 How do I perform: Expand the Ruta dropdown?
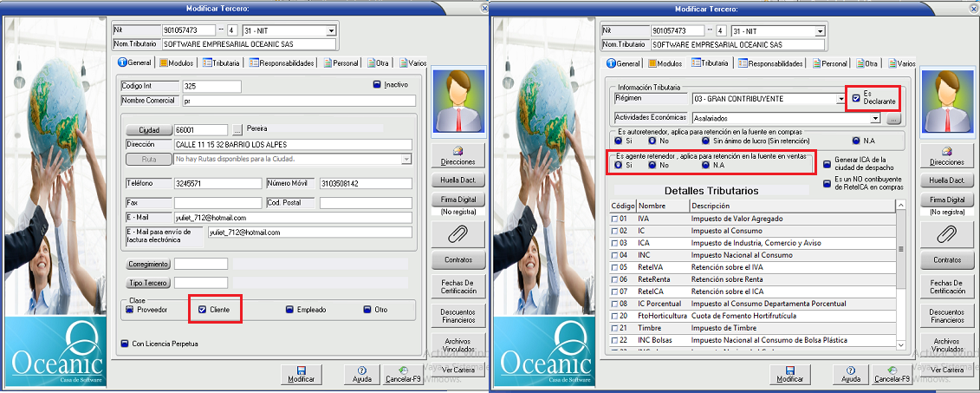pyautogui.click(x=406, y=159)
